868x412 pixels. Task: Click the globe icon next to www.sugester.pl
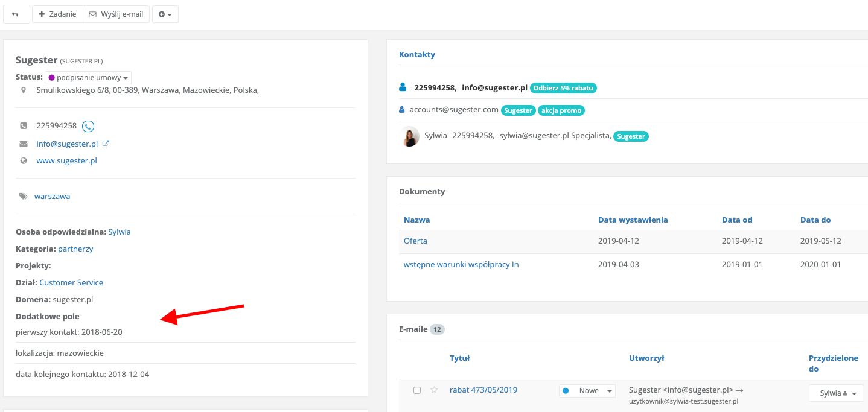coord(24,161)
